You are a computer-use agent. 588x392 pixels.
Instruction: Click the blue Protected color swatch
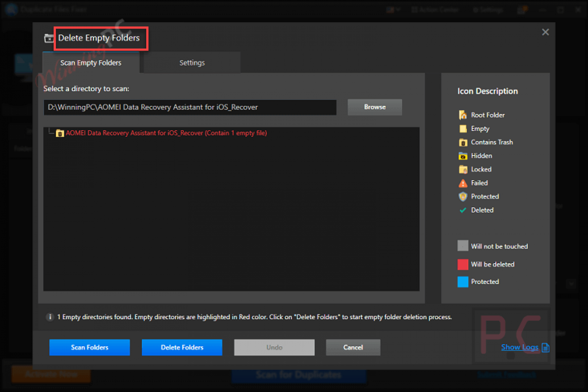463,282
